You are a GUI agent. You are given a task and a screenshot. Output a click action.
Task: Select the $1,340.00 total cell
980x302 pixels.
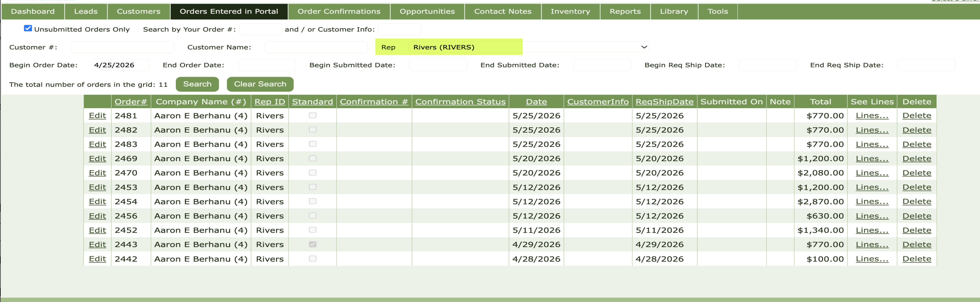click(821, 230)
